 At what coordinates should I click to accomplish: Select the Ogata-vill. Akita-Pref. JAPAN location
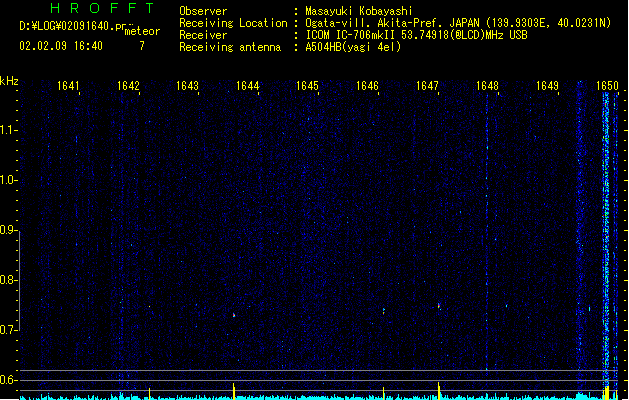coord(458,23)
